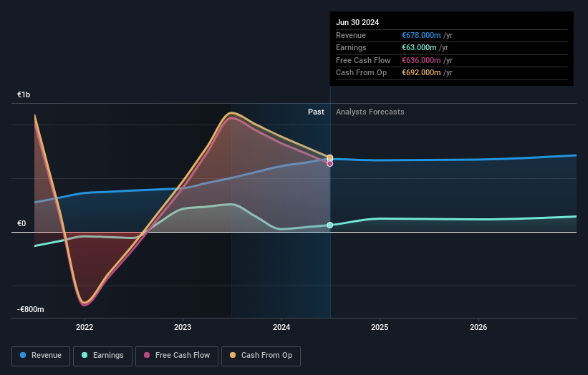588x375 pixels.
Task: Select the pink Free Cash Flow marker at Jun 2024
Action: [330, 163]
